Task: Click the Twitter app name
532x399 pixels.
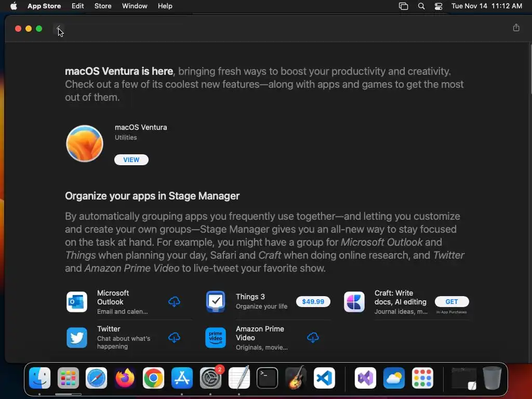Action: [109, 329]
